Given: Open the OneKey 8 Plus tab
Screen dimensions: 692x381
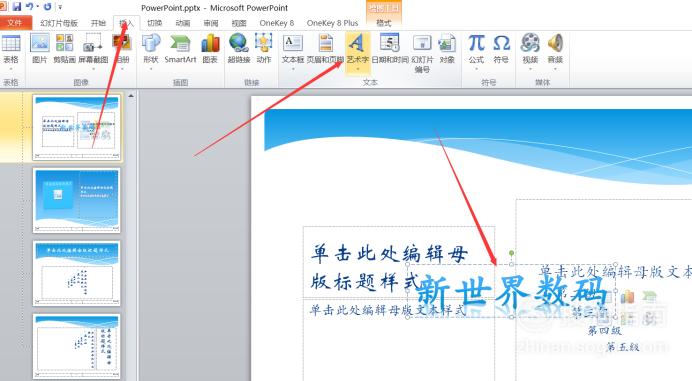Looking at the screenshot, I should tap(332, 23).
